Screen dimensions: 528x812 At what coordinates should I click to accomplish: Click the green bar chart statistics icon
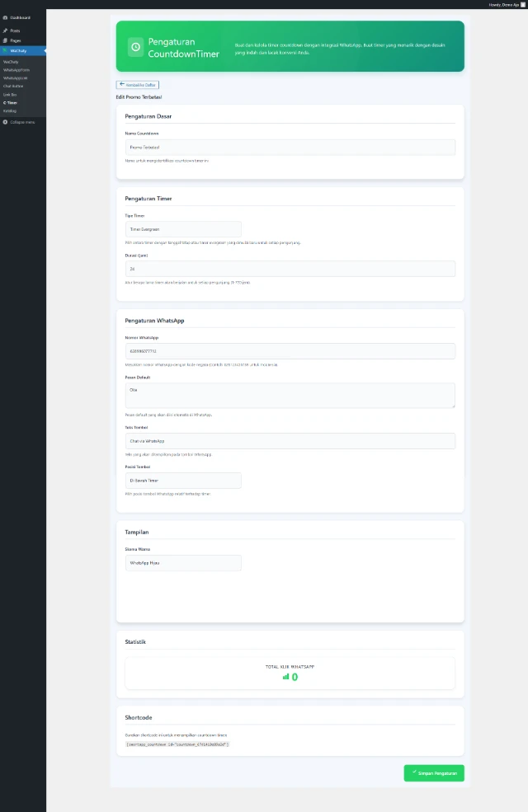point(286,677)
